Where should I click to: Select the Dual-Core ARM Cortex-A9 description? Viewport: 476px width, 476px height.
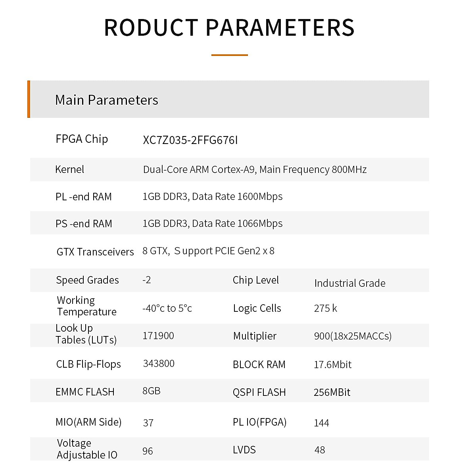[255, 170]
